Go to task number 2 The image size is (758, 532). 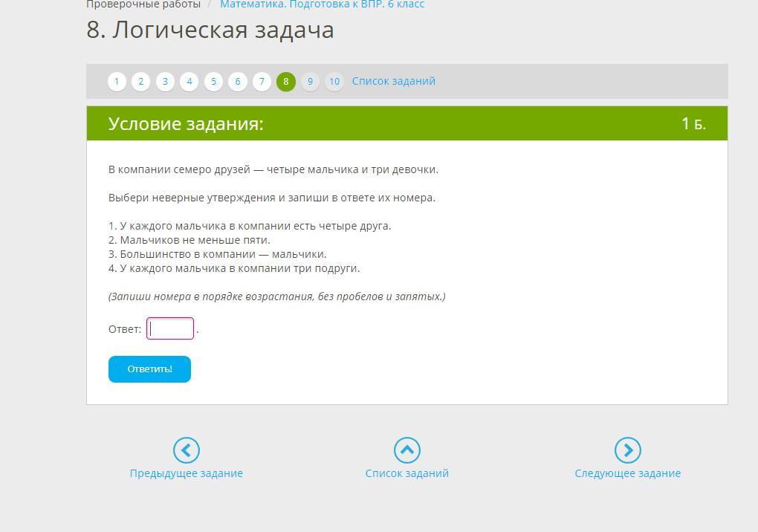point(141,81)
